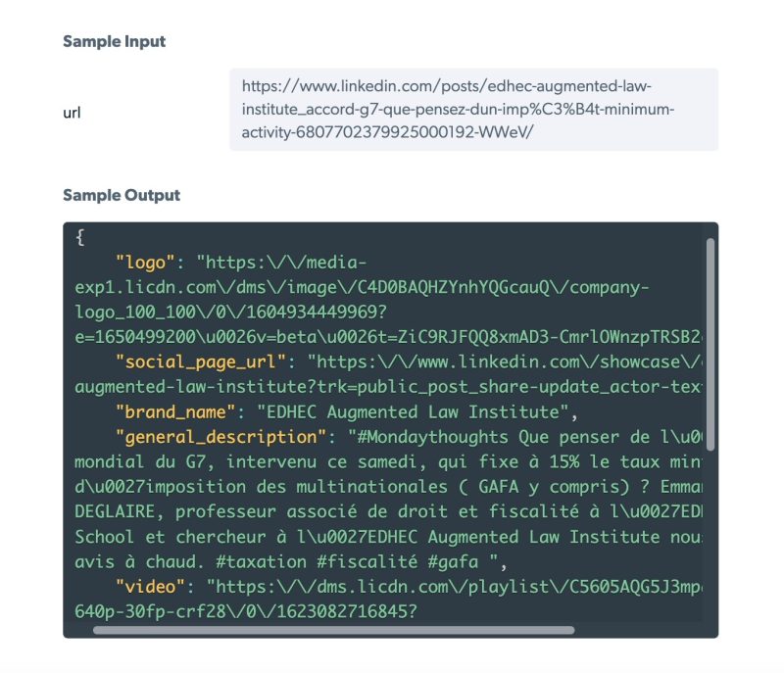
Task: Click the #Mondaythoughts description text
Action: (387, 500)
